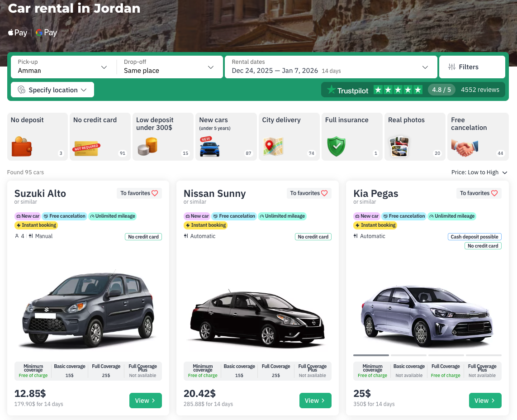Open the Pick-up Amman dropdown
The width and height of the screenshot is (517, 420).
click(x=62, y=67)
